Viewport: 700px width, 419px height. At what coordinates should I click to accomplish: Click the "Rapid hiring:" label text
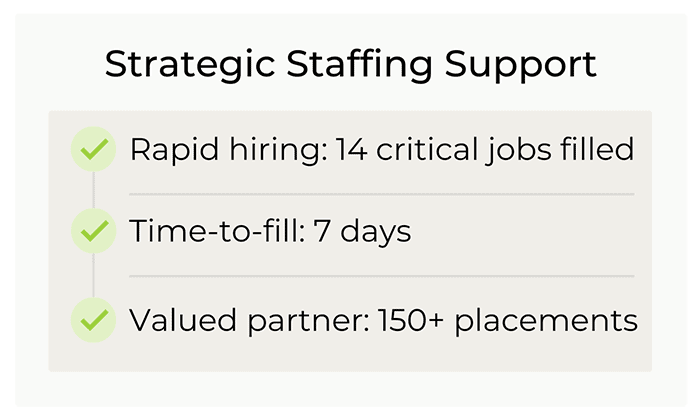pos(229,150)
